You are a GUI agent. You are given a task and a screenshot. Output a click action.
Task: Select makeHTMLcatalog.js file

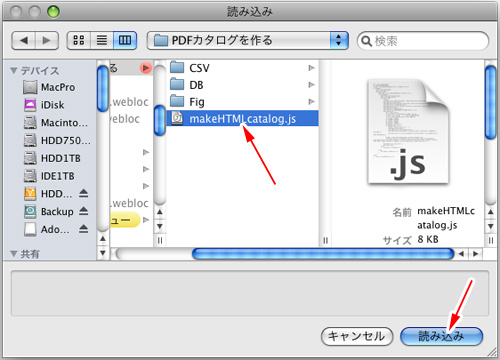click(242, 118)
